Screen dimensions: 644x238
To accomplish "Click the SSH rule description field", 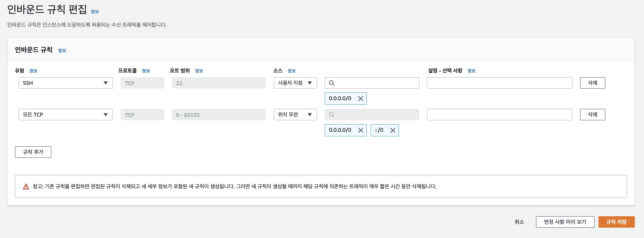I will [499, 83].
